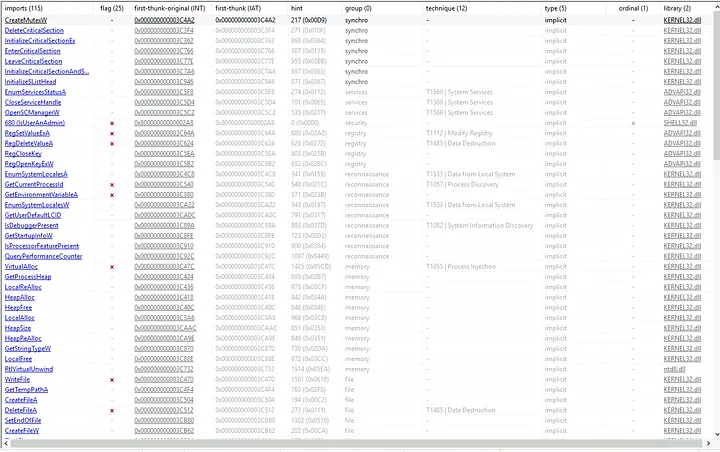Click the red flag mark in IsUserAnAdmin row

click(x=112, y=123)
